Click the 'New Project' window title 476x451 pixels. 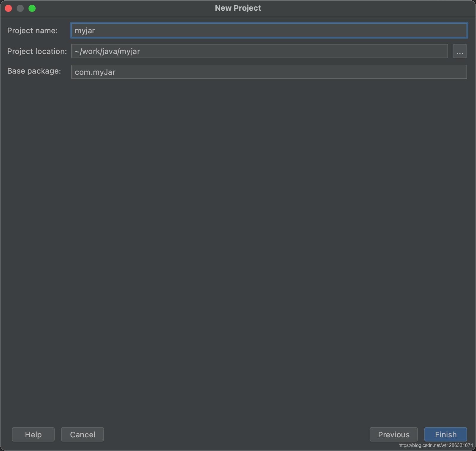(x=238, y=8)
